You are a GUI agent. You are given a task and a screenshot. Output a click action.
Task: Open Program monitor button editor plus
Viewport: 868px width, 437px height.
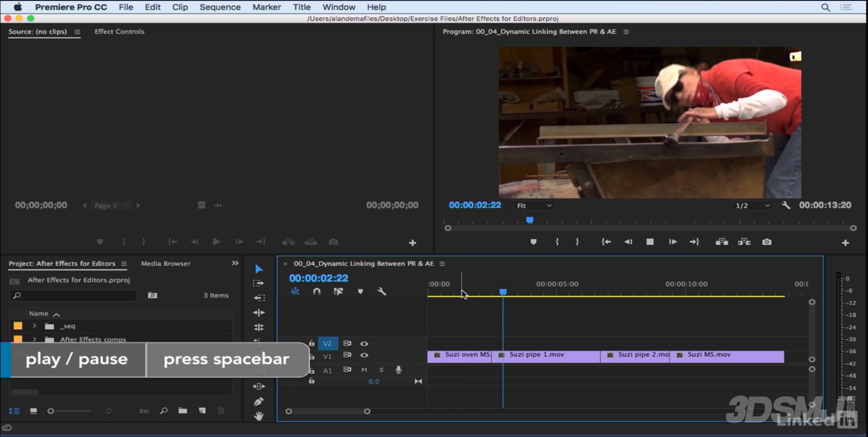[x=845, y=243]
